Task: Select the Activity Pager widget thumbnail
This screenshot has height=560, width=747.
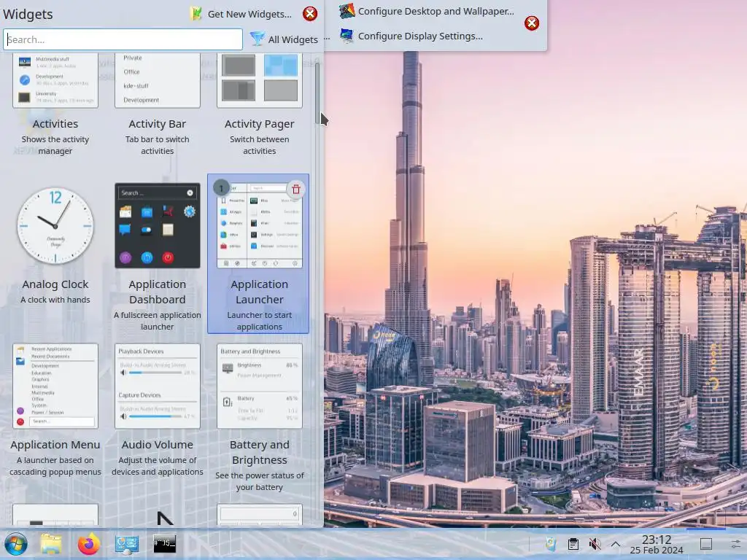Action: coord(259,80)
